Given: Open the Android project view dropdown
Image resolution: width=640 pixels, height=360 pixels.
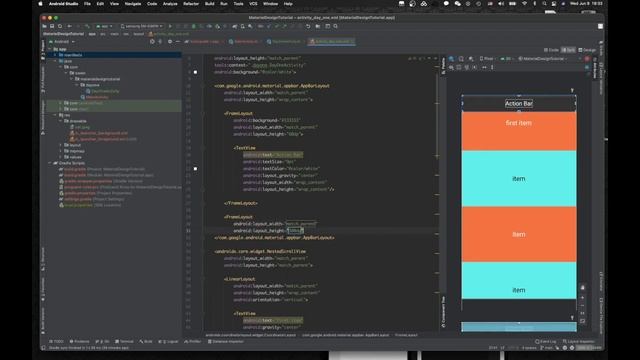Looking at the screenshot, I should click(62, 42).
